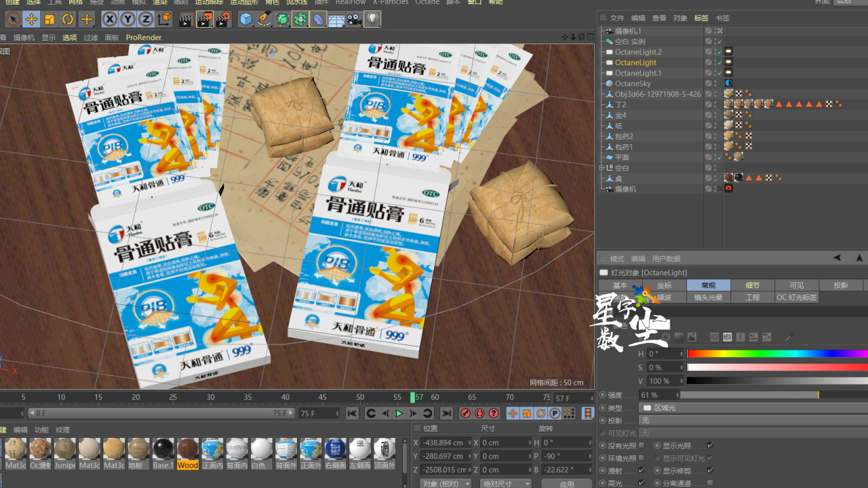
Task: Jump to the timeline end
Action: pyautogui.click(x=446, y=413)
